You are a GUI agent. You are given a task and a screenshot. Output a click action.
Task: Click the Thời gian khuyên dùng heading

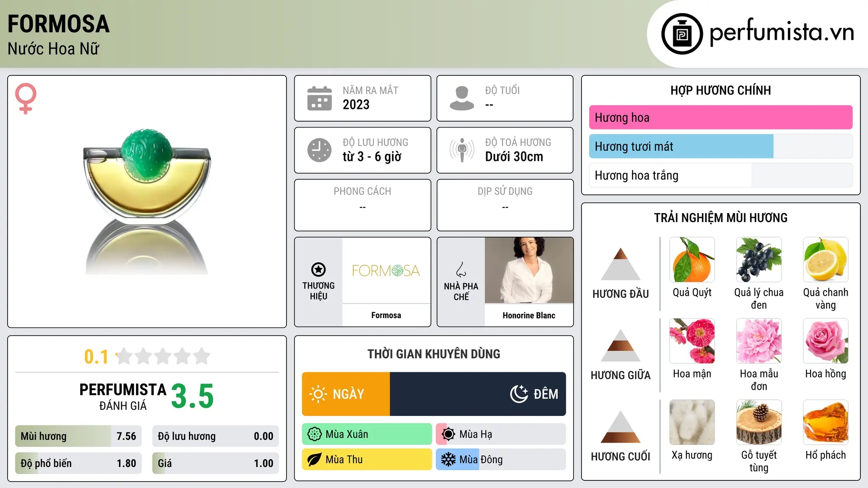coord(434,354)
